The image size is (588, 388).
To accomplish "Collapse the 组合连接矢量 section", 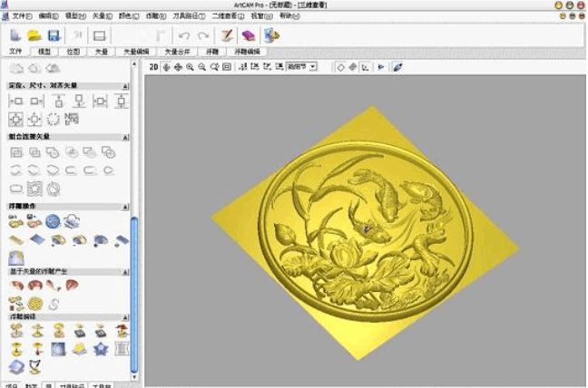I will coord(125,137).
